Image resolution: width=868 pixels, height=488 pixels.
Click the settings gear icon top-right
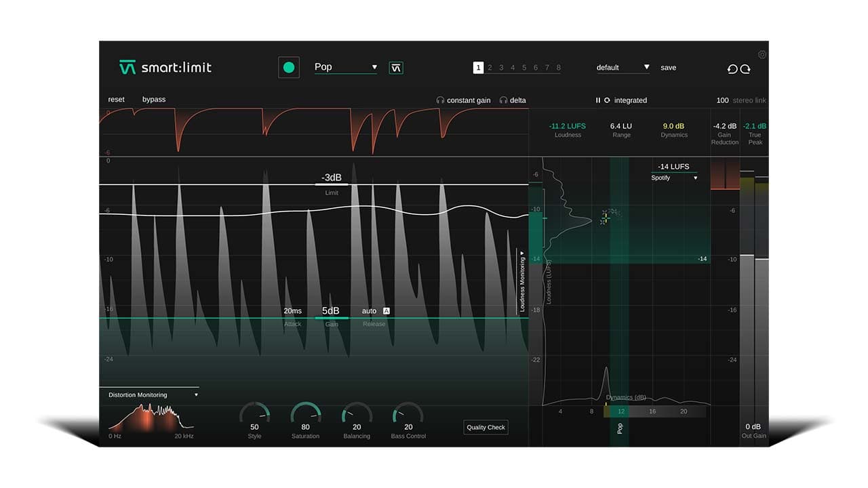tap(762, 55)
